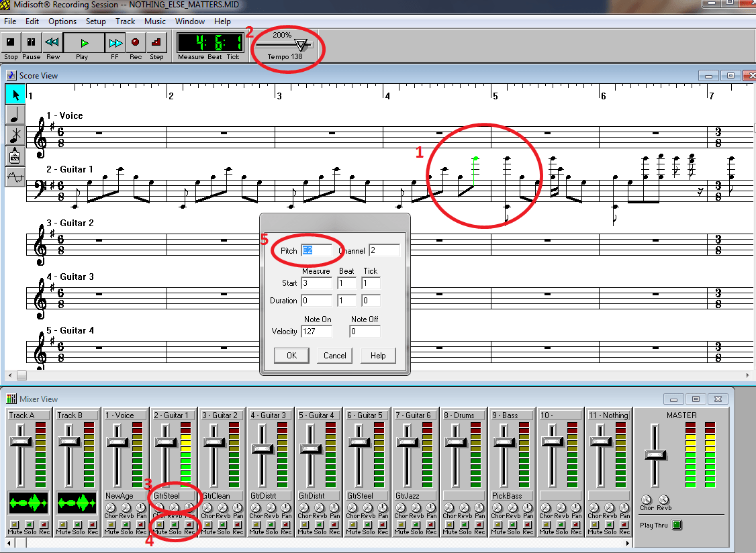Mute the 8 - Drums track
The height and width of the screenshot is (553, 756).
[x=449, y=524]
